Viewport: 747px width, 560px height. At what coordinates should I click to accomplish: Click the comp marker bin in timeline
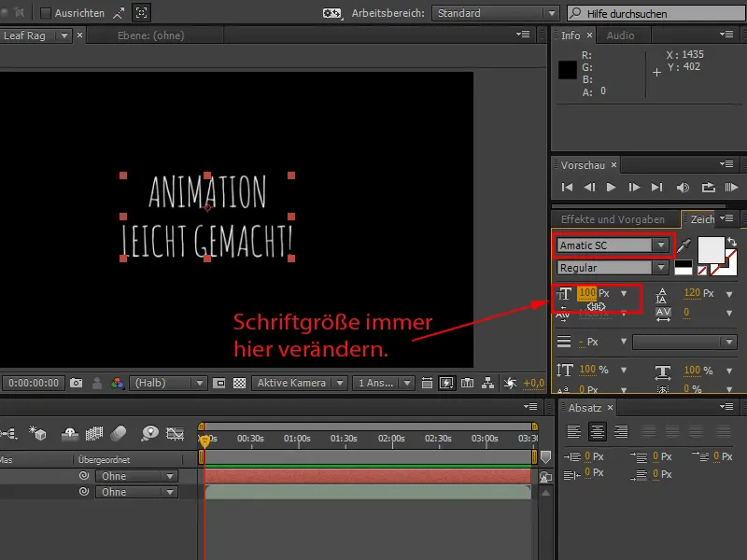click(545, 457)
